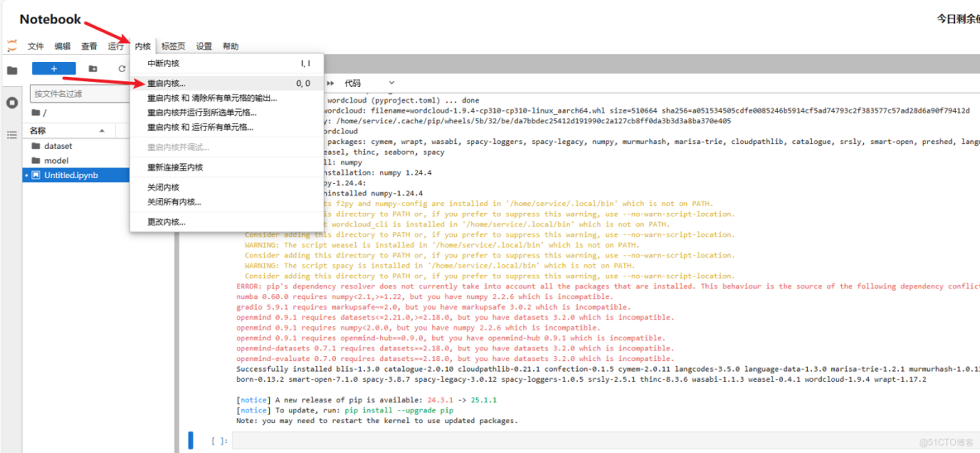
Task: Open the 代码 cell type dropdown
Action: pos(370,83)
